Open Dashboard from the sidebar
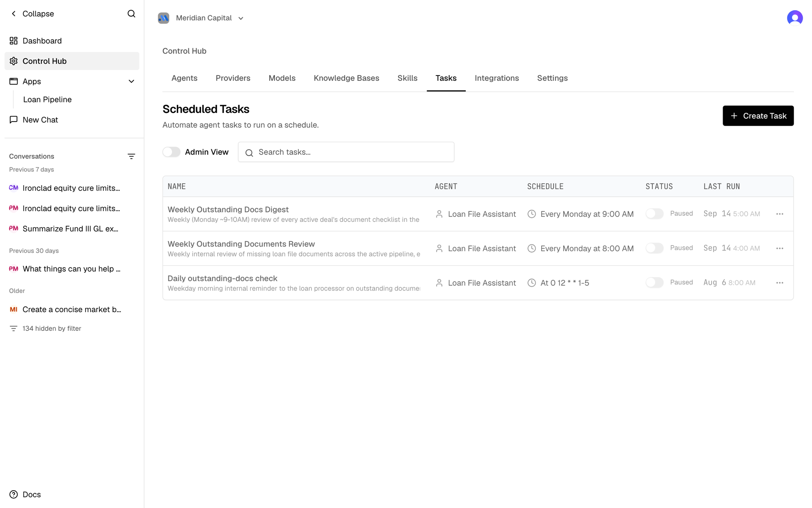This screenshot has height=508, width=812. click(x=72, y=41)
